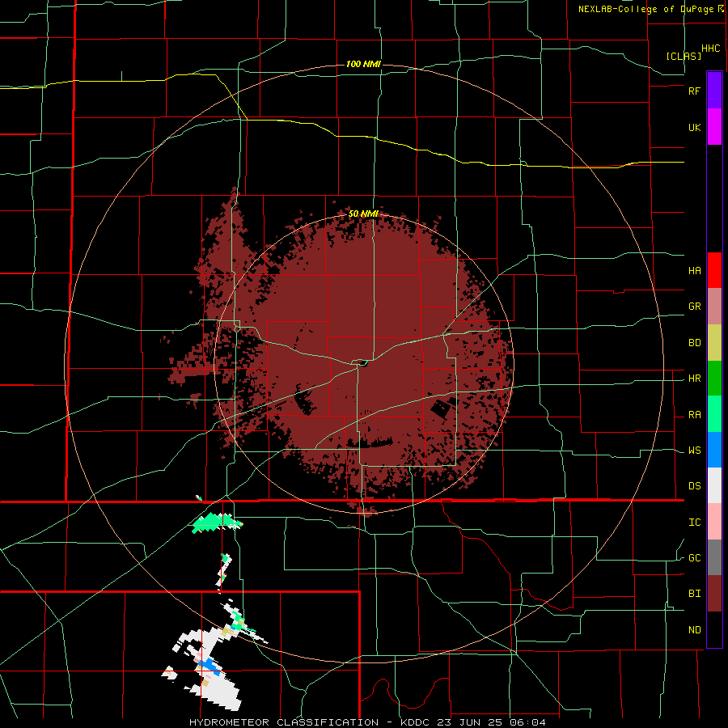Screen dimensions: 728x728
Task: Click the HR dark green legend swatch
Action: pyautogui.click(x=714, y=379)
